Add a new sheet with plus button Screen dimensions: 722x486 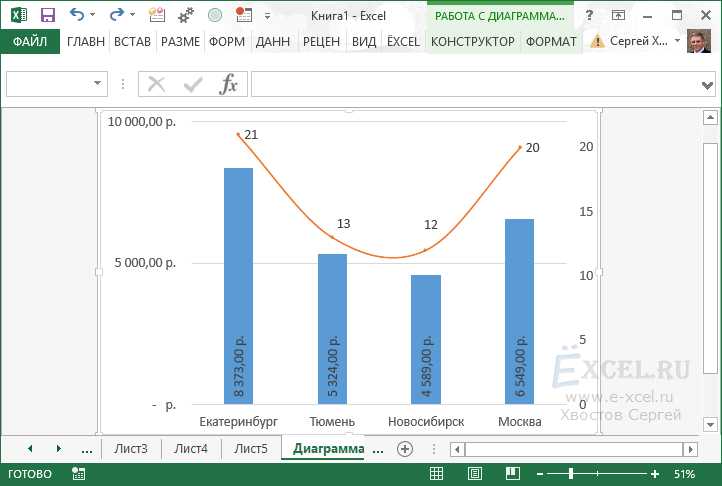405,449
